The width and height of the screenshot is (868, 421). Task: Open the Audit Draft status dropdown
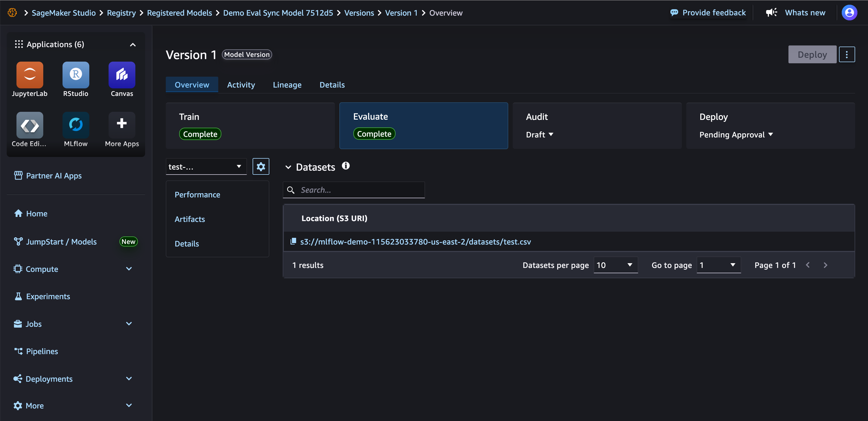click(539, 135)
